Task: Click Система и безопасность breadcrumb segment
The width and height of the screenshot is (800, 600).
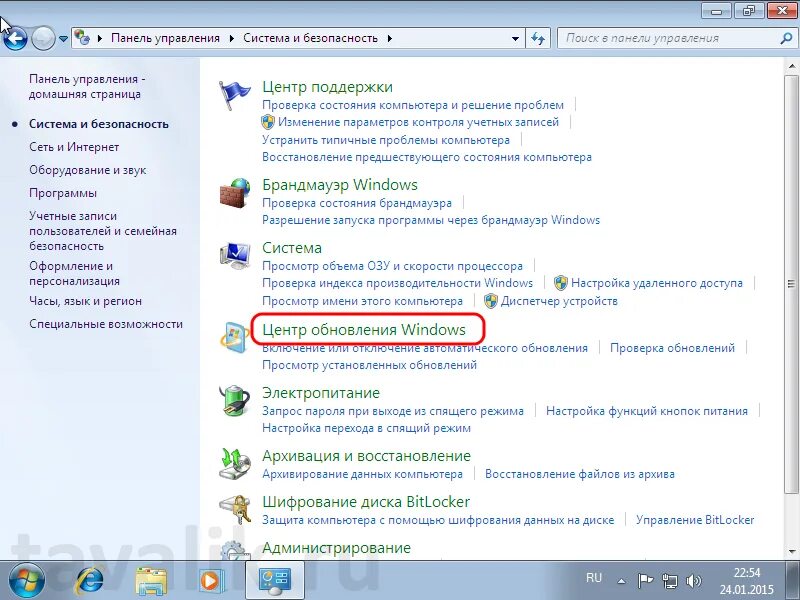Action: (x=310, y=38)
